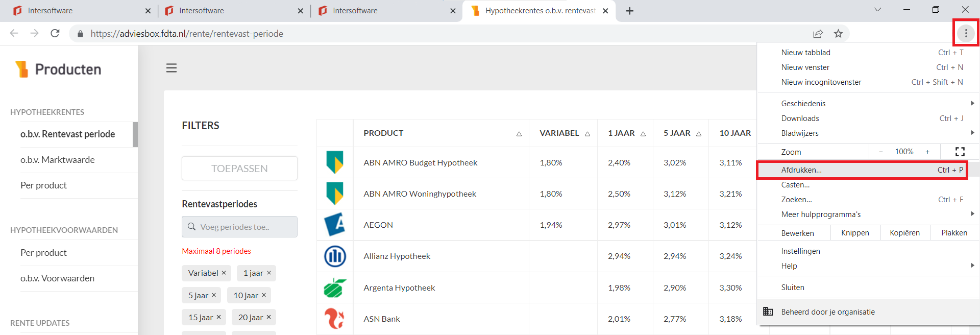This screenshot has height=335, width=980.
Task: Increase zoom with plus button
Action: click(927, 152)
